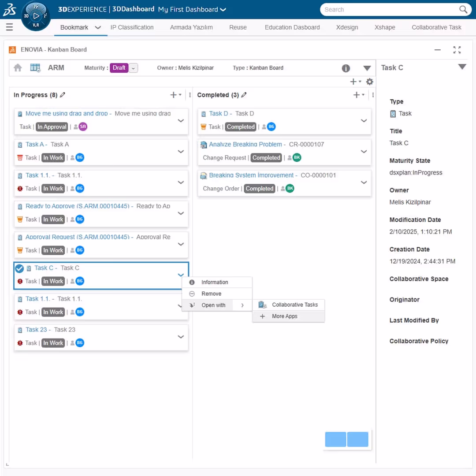
Task: Open Task A link
Action: 35,145
